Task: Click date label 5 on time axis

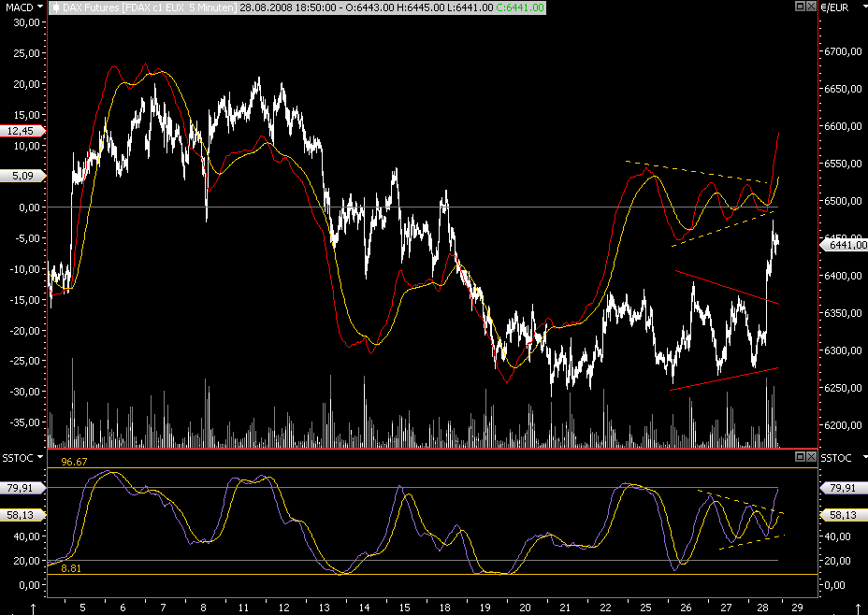Action: point(82,608)
